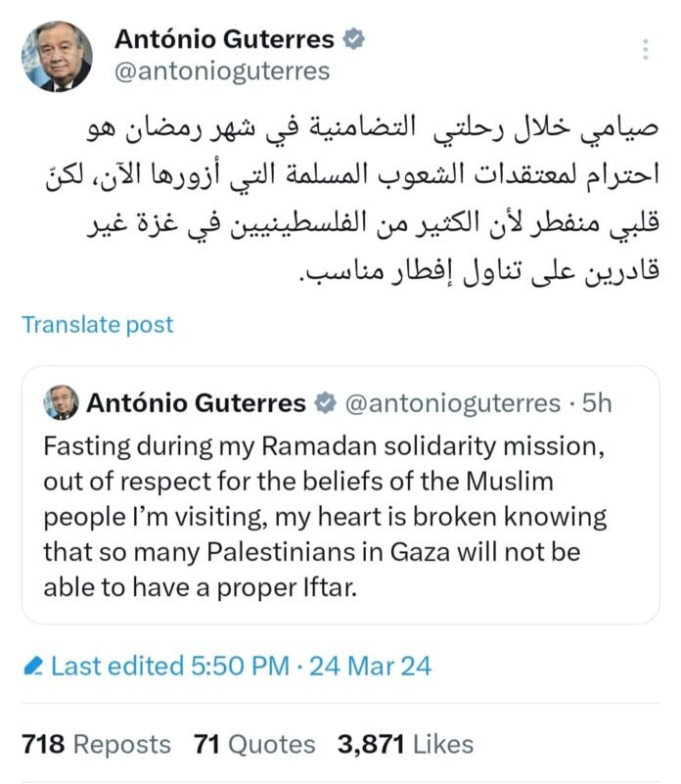Click the Translate post link

pyautogui.click(x=97, y=325)
